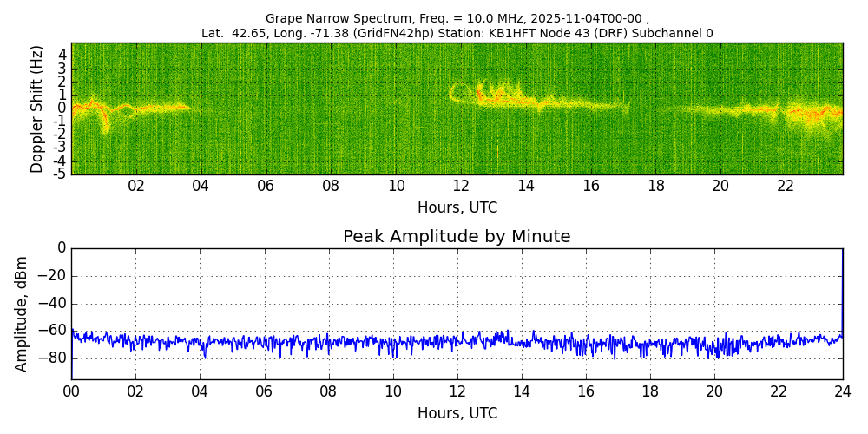Click the station KB1HFT subtitle text
Viewport: 868px width, 434px height.
[x=457, y=33]
